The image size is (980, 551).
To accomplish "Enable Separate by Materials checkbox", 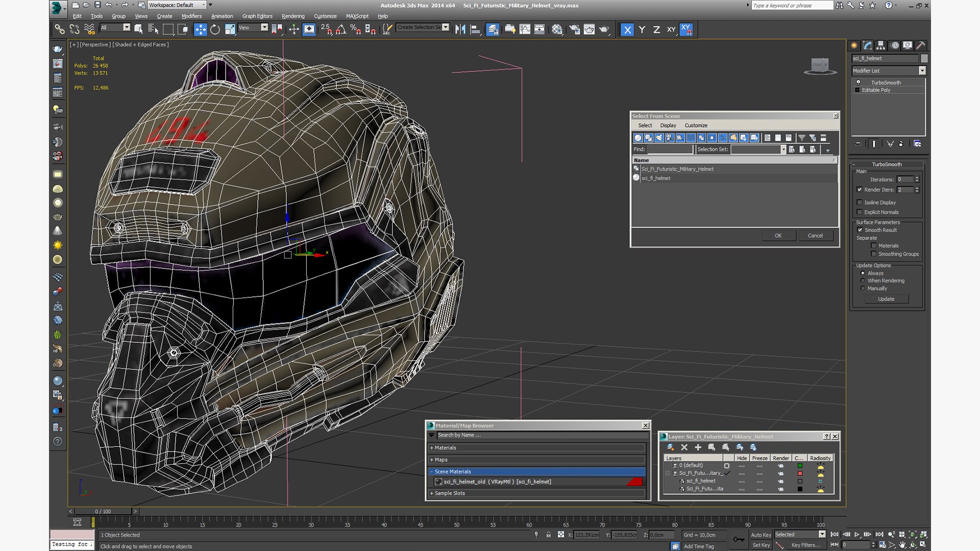I will 874,245.
